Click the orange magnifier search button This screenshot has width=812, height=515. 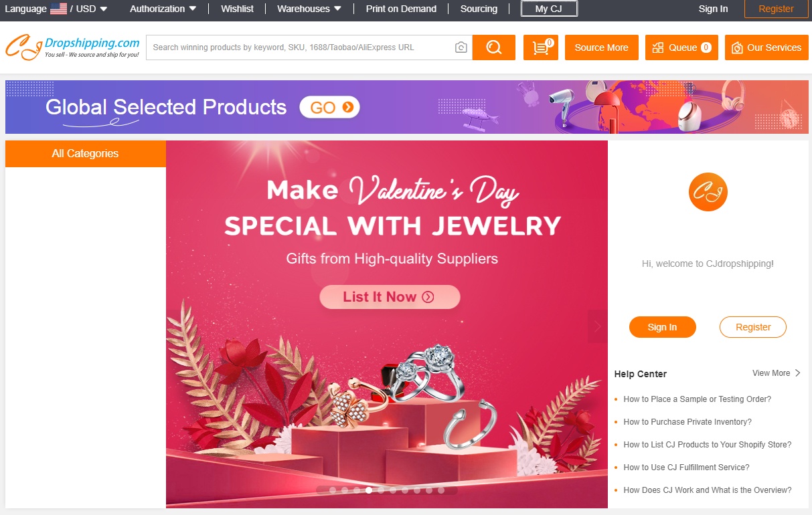[493, 47]
